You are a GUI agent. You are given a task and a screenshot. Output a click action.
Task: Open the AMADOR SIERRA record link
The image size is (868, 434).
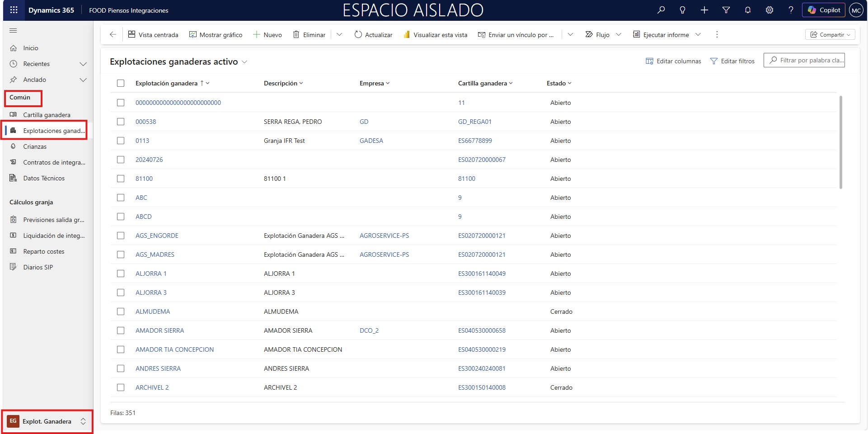(160, 330)
